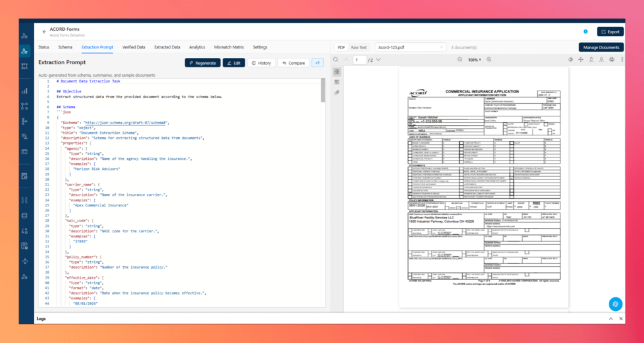Open the terminal console sidebar icon
This screenshot has height=343, width=644.
coord(25,152)
